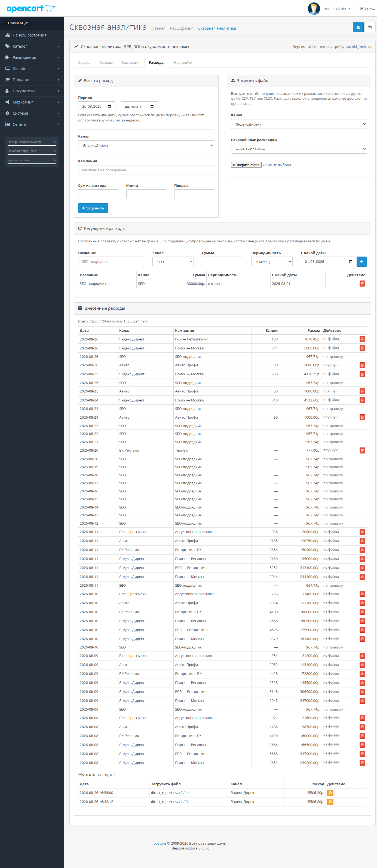The height and width of the screenshot is (868, 377).
Task: Click the opencart logo
Action: (31, 8)
